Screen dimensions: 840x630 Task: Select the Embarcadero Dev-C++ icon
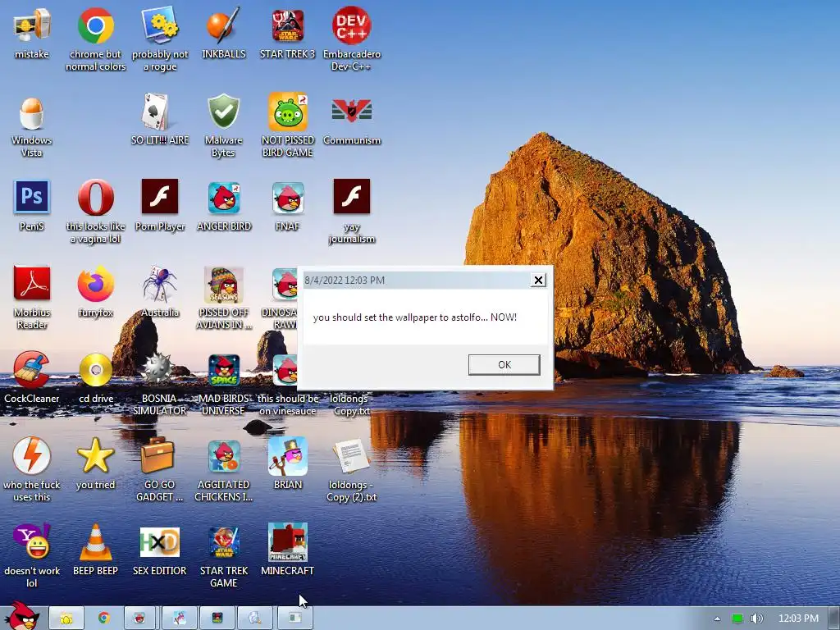351,39
